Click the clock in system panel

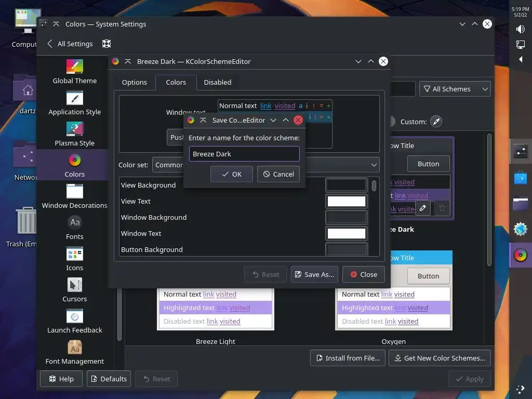521,12
